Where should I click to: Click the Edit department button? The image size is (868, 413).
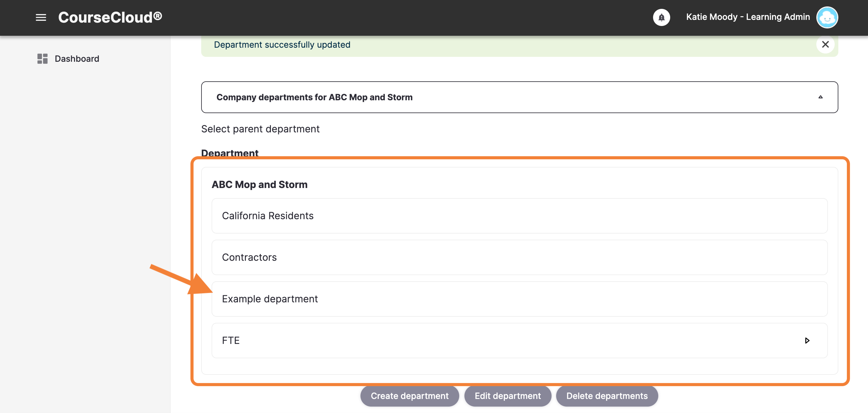(508, 396)
